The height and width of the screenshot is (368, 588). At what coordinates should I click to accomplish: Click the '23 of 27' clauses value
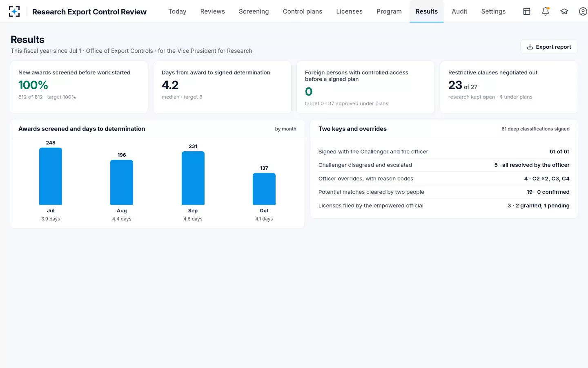point(463,85)
